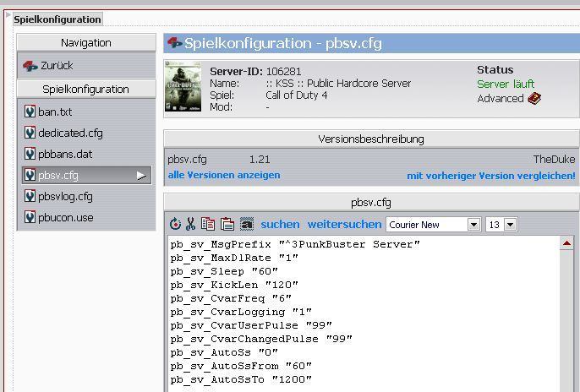Screen dimensions: 580x392
Task: Click 'alle Versionen anzeigen' link
Action: click(224, 175)
